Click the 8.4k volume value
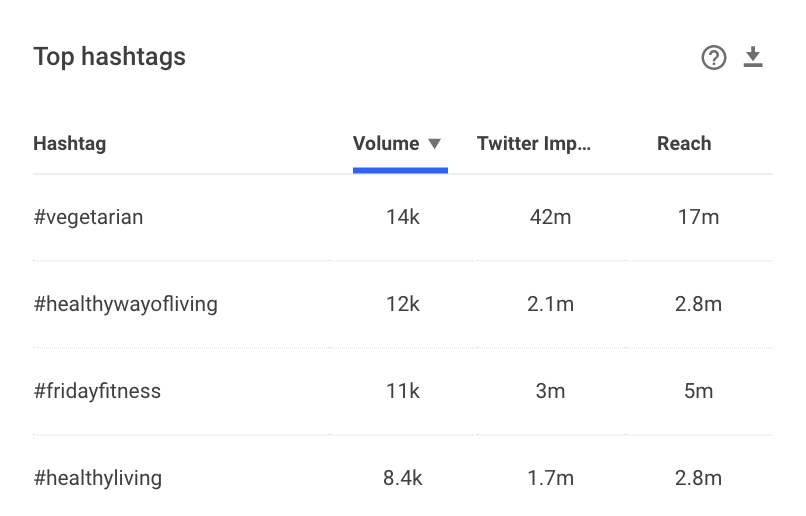The height and width of the screenshot is (516, 806). coord(402,478)
